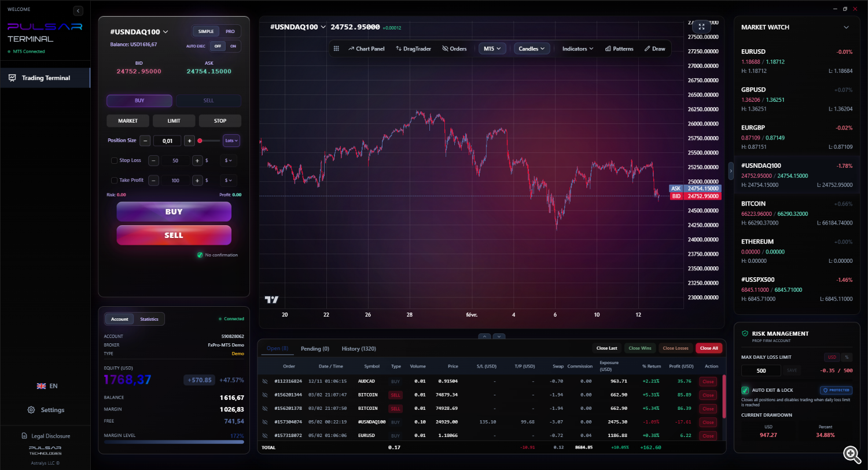Open the chart toolbar grid menu icon
Viewport: 868px width, 470px height.
pos(336,49)
